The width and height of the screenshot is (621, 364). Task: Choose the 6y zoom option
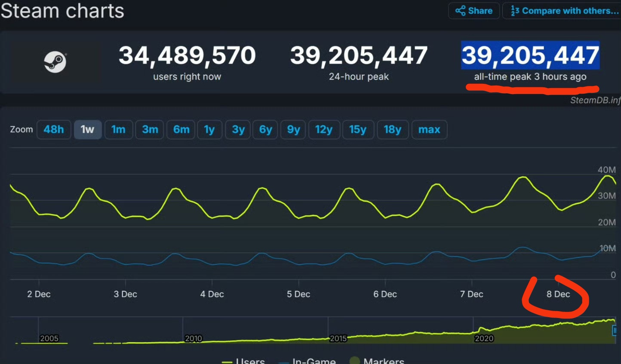[x=265, y=129]
